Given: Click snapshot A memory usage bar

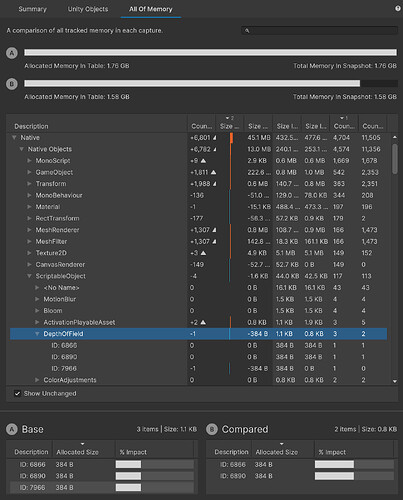Looking at the screenshot, I should pyautogui.click(x=210, y=53).
